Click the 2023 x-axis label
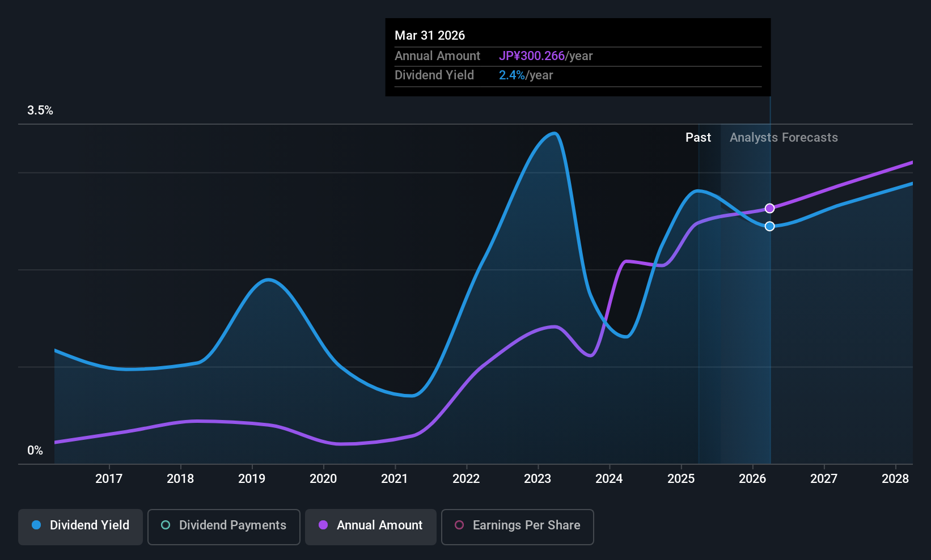931x560 pixels. coord(538,478)
